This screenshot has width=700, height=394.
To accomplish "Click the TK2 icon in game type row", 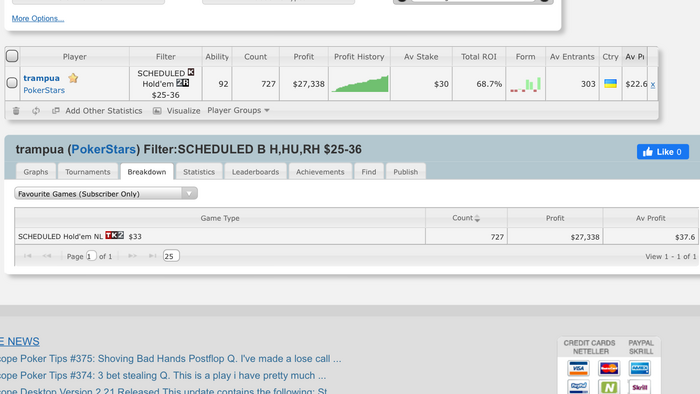I will click(115, 235).
